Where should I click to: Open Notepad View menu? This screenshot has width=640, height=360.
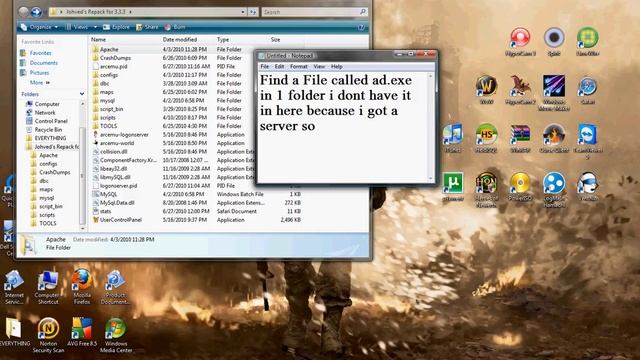point(319,67)
